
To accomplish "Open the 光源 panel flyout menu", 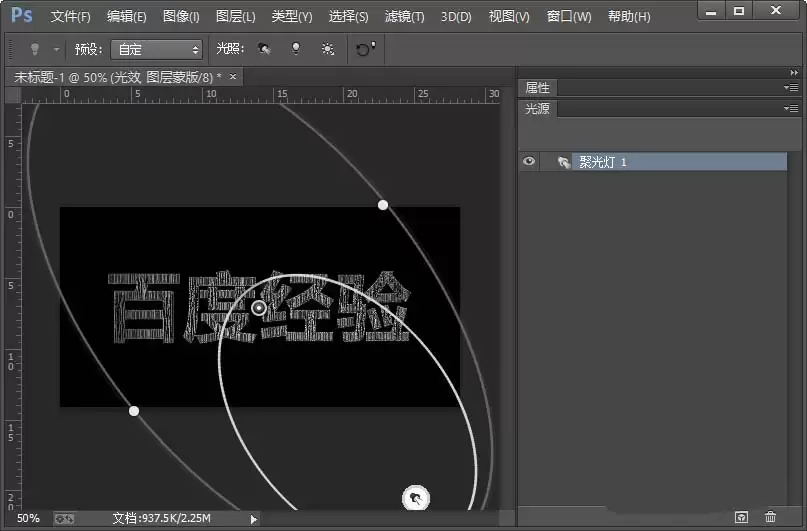I will coord(791,108).
